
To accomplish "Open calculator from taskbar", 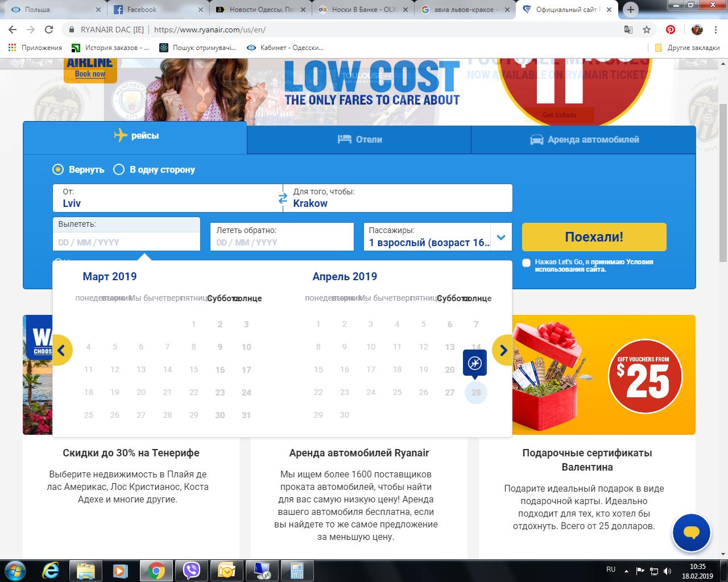I will pyautogui.click(x=297, y=570).
